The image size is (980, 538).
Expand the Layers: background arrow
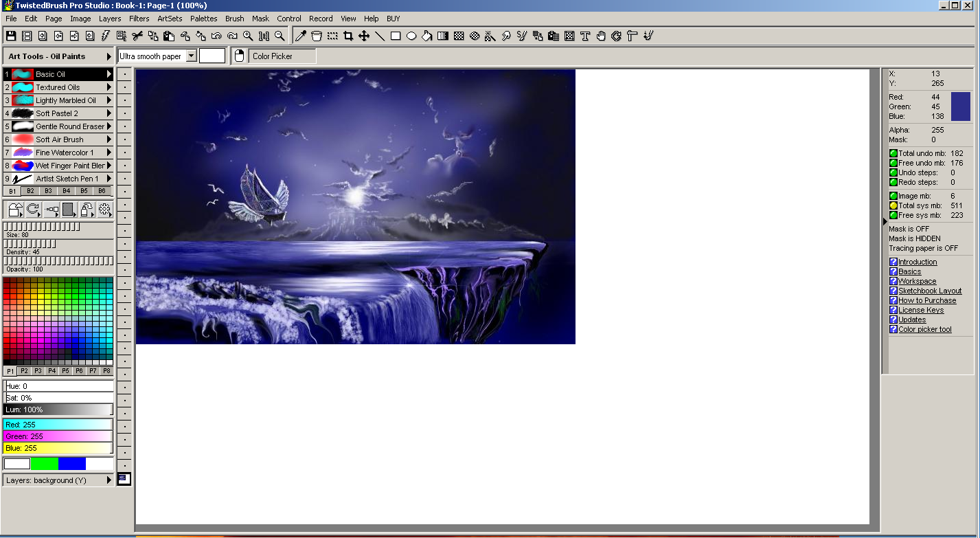109,480
